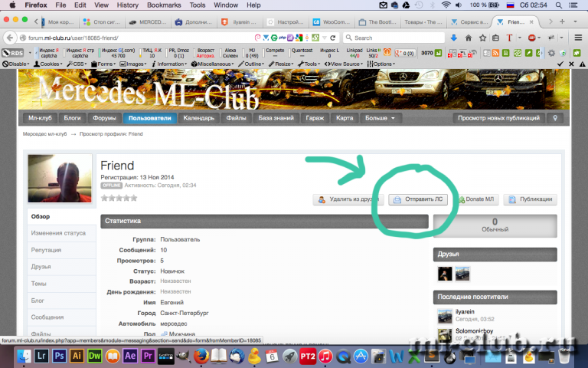This screenshot has width=588, height=368.
Task: Open Illustrator in the Dock
Action: pyautogui.click(x=77, y=356)
